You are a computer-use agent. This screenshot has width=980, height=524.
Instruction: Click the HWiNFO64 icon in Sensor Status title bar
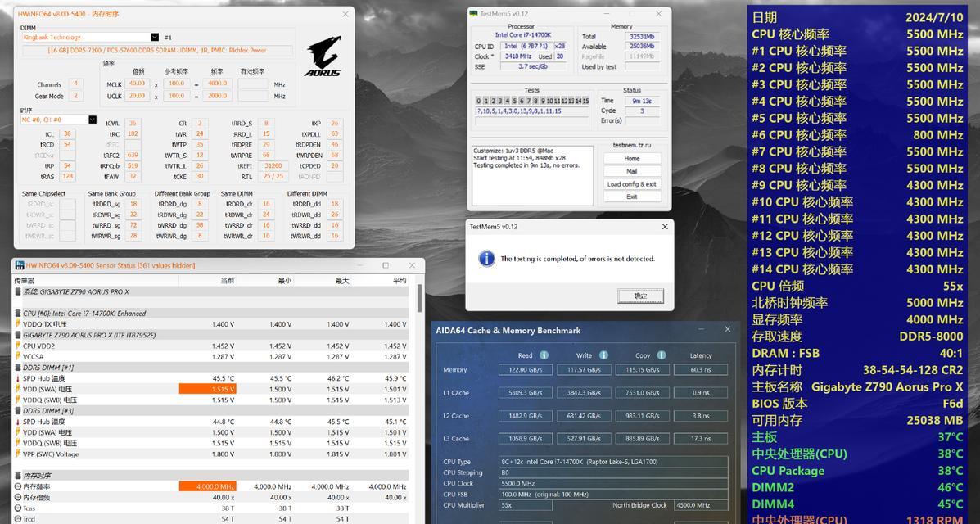20,265
